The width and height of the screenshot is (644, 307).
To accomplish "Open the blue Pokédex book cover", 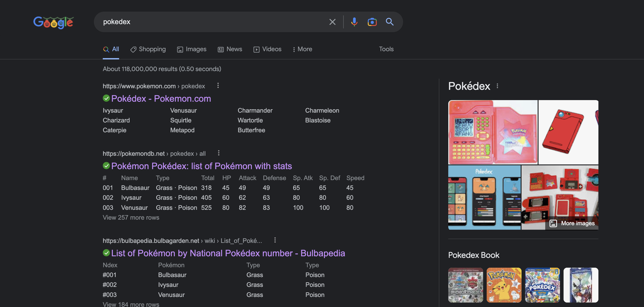I will tap(542, 285).
